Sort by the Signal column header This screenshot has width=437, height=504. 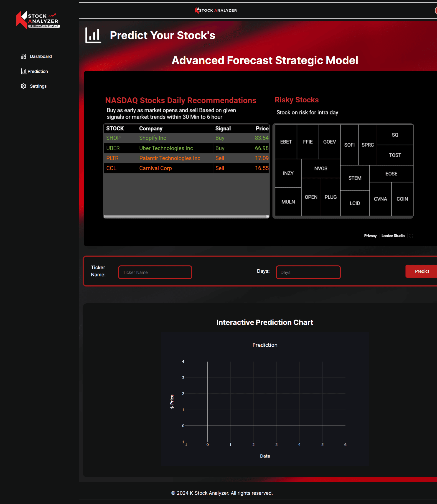pyautogui.click(x=223, y=129)
